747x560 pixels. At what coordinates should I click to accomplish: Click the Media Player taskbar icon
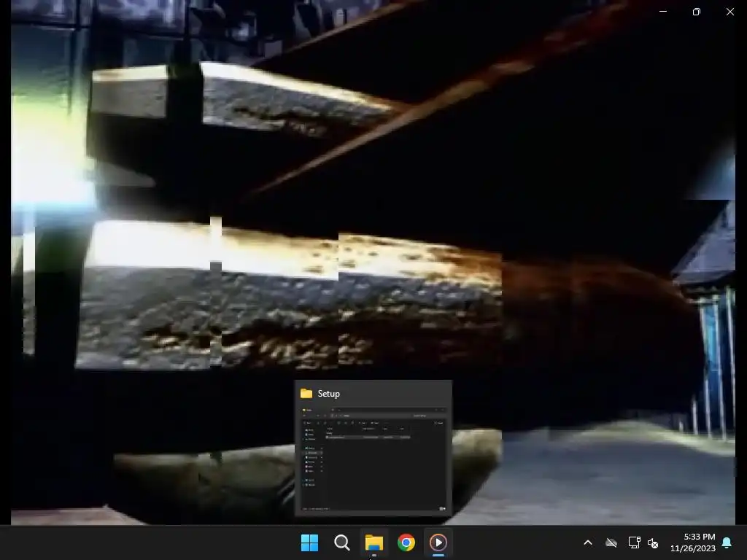pyautogui.click(x=438, y=542)
